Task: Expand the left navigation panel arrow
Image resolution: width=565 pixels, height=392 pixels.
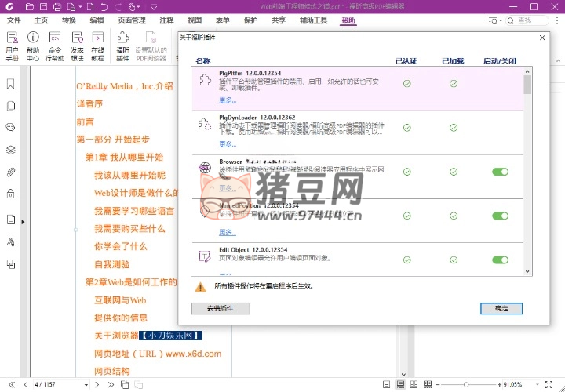Action: coord(23,222)
